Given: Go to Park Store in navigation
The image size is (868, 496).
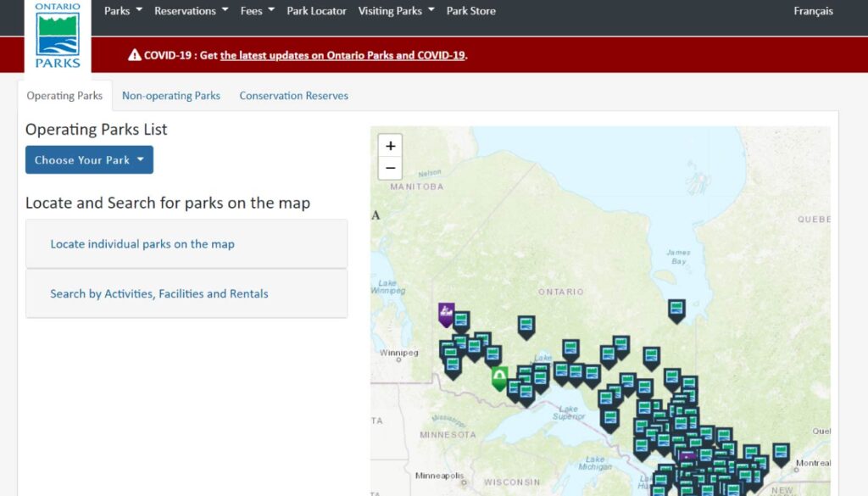Looking at the screenshot, I should coord(470,11).
